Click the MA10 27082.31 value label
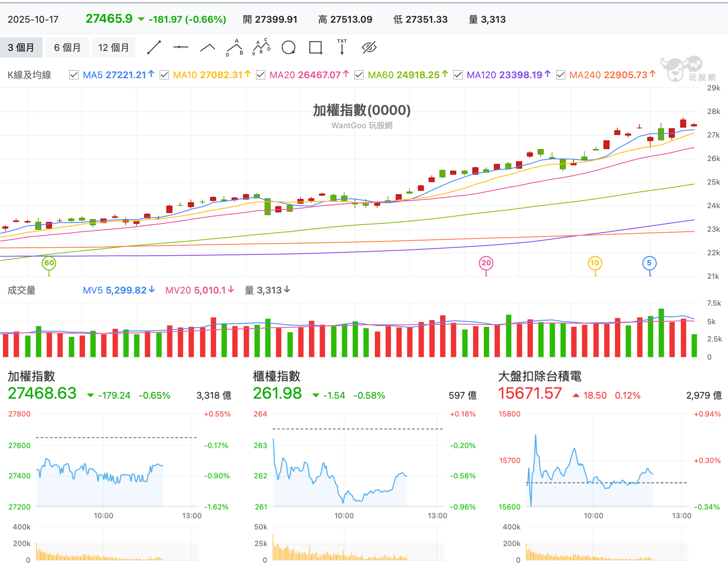This screenshot has width=728, height=569. [212, 75]
